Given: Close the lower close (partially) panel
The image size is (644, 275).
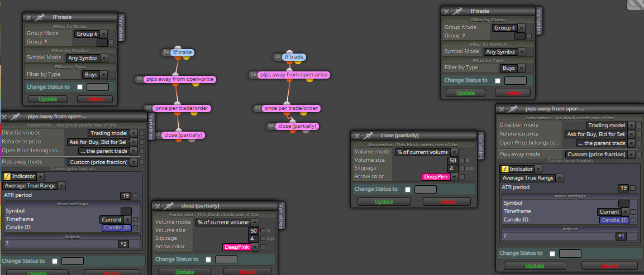Looking at the screenshot, I should pyautogui.click(x=158, y=206).
